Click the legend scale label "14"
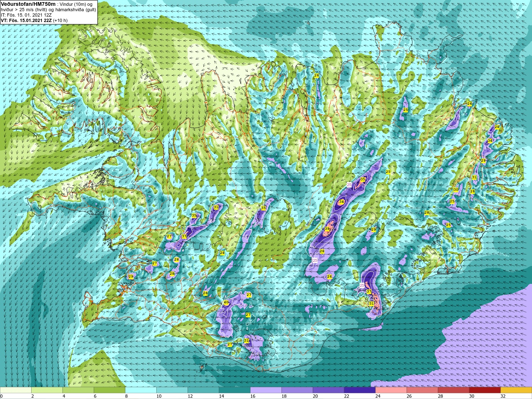Image resolution: width=532 pixels, height=399 pixels. [x=222, y=396]
